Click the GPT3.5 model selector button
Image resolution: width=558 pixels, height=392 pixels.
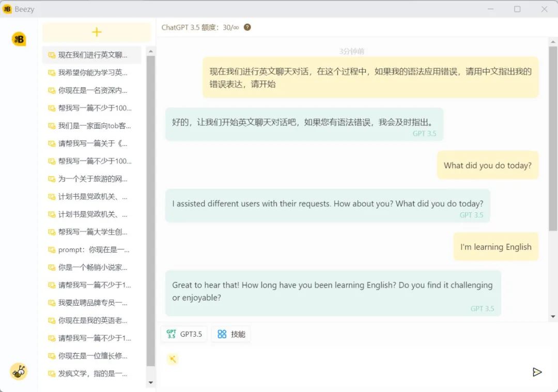184,334
